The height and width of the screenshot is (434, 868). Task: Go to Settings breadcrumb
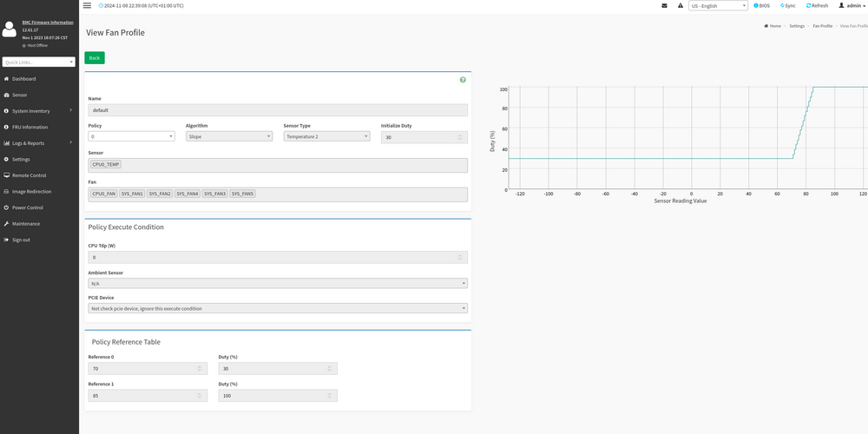[x=797, y=26]
